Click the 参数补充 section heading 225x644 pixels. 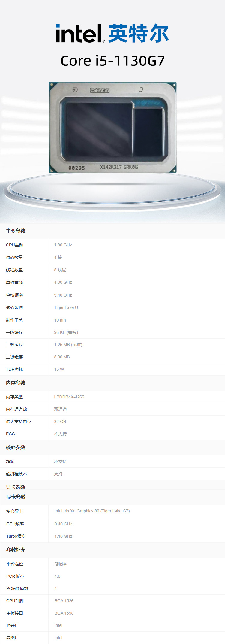pyautogui.click(x=16, y=550)
